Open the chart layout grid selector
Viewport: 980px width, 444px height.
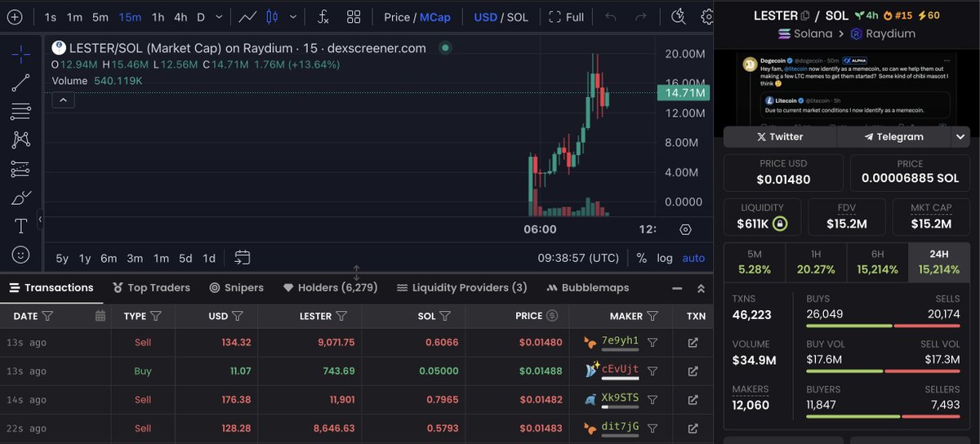354,16
